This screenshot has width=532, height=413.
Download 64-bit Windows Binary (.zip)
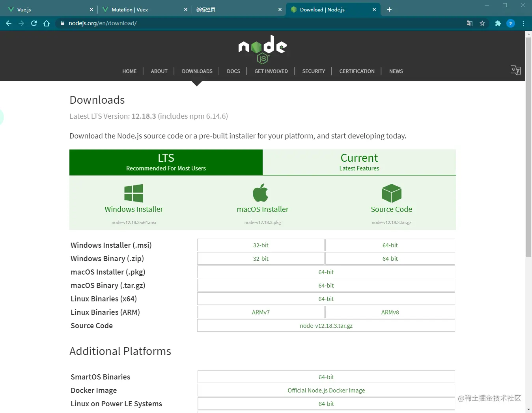[390, 258]
